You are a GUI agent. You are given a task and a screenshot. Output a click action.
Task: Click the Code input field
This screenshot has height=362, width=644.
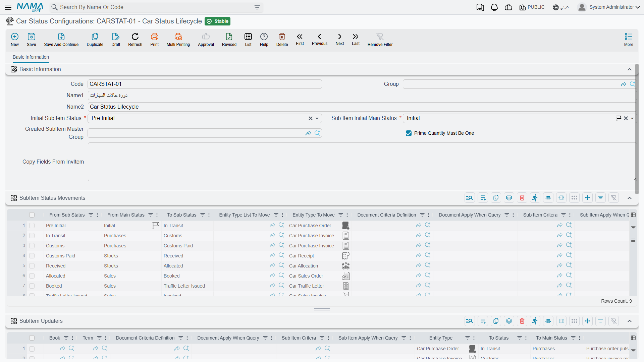pos(205,84)
